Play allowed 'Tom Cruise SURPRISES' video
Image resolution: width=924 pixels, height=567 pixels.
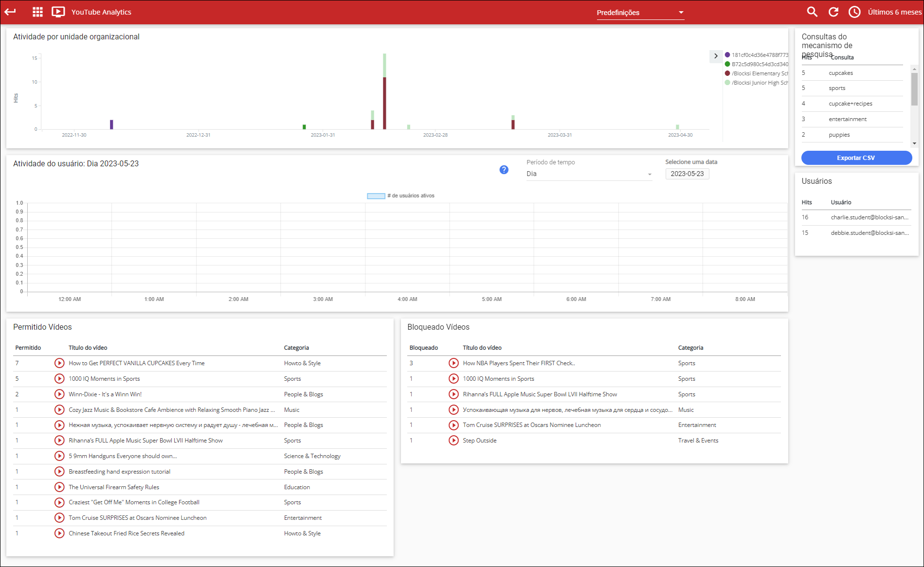coord(59,518)
